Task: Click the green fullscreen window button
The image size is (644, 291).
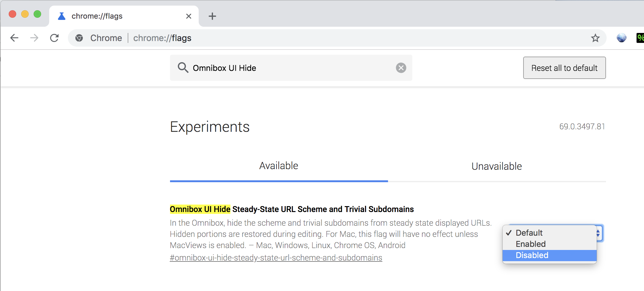Action: click(x=37, y=14)
